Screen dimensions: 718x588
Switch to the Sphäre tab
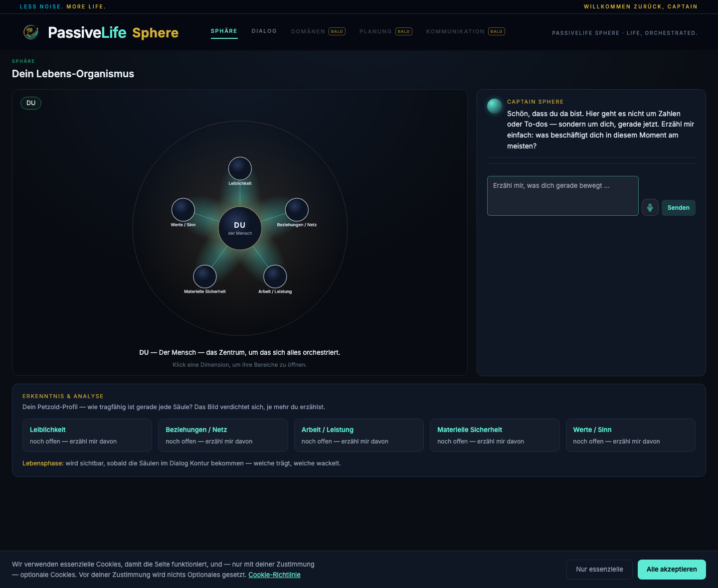[x=224, y=31]
